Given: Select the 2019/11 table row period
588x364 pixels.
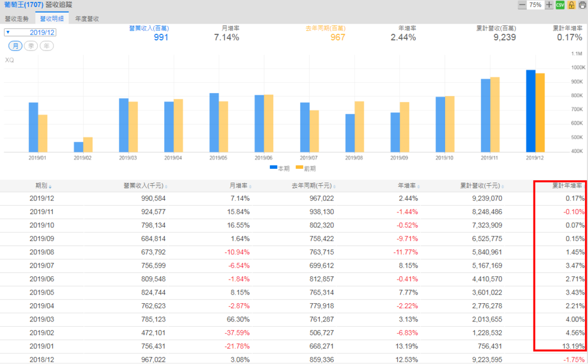Looking at the screenshot, I should pos(41,212).
